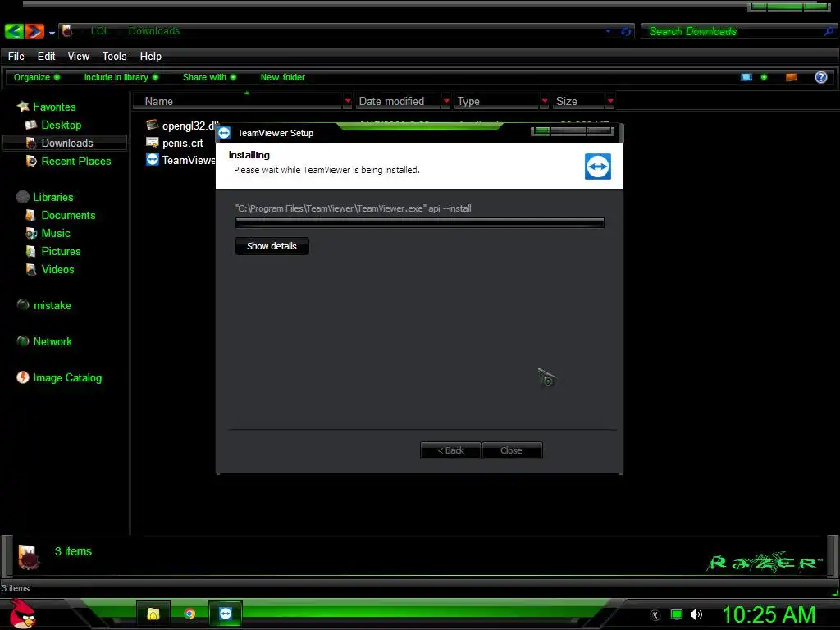
Task: Switch to TeamViewer taskbar icon
Action: click(226, 614)
